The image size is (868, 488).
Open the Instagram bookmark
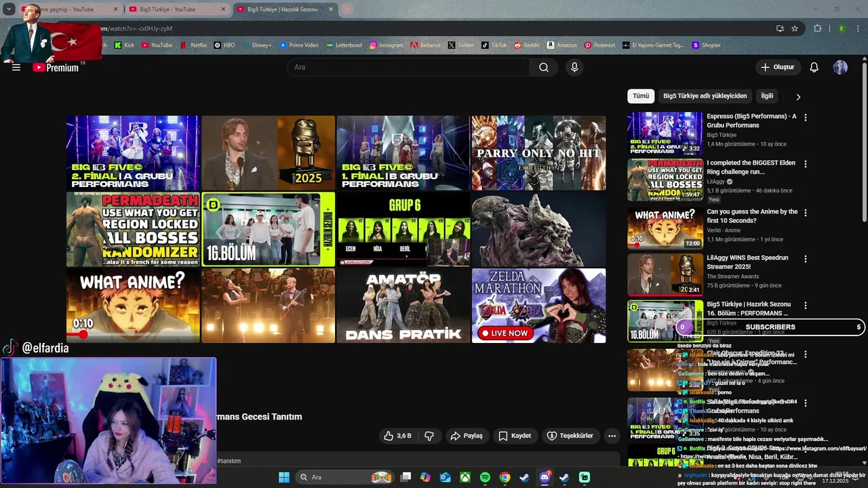click(x=387, y=45)
